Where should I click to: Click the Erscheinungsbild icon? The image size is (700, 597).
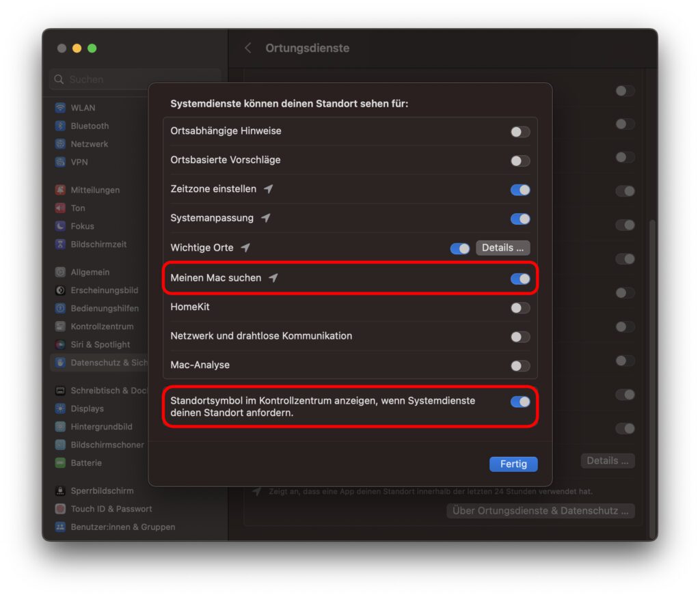pyautogui.click(x=60, y=290)
